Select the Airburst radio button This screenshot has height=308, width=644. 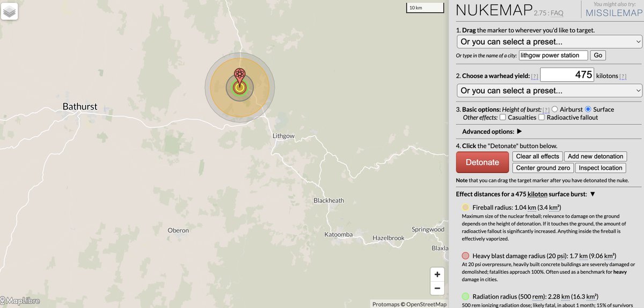[555, 109]
